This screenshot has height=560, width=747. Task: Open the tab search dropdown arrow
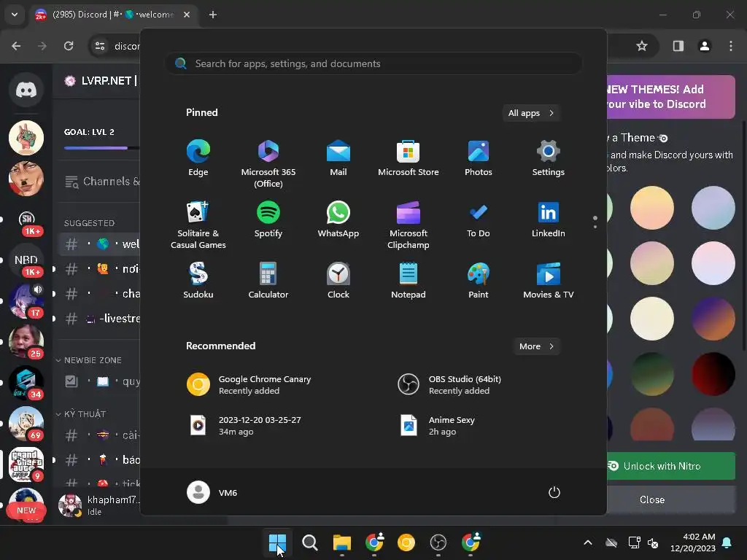coord(15,15)
